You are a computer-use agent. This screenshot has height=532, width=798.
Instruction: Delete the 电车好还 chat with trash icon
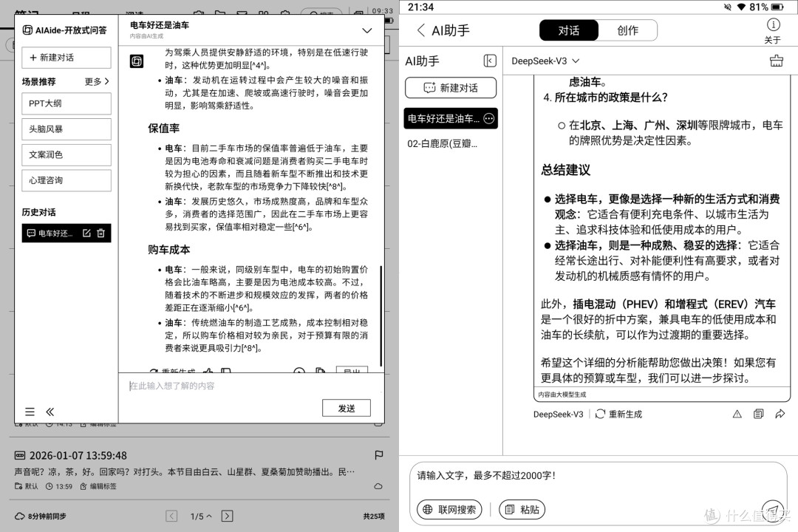click(x=100, y=233)
